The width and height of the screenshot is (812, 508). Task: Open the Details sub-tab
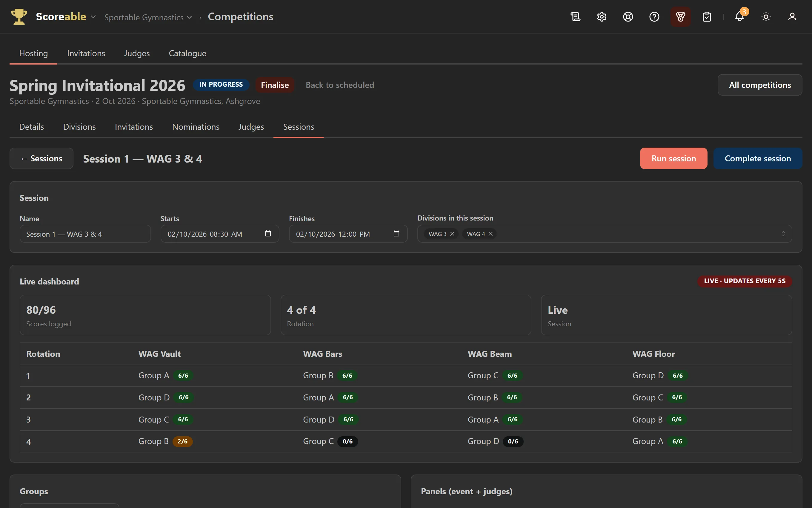pos(32,127)
